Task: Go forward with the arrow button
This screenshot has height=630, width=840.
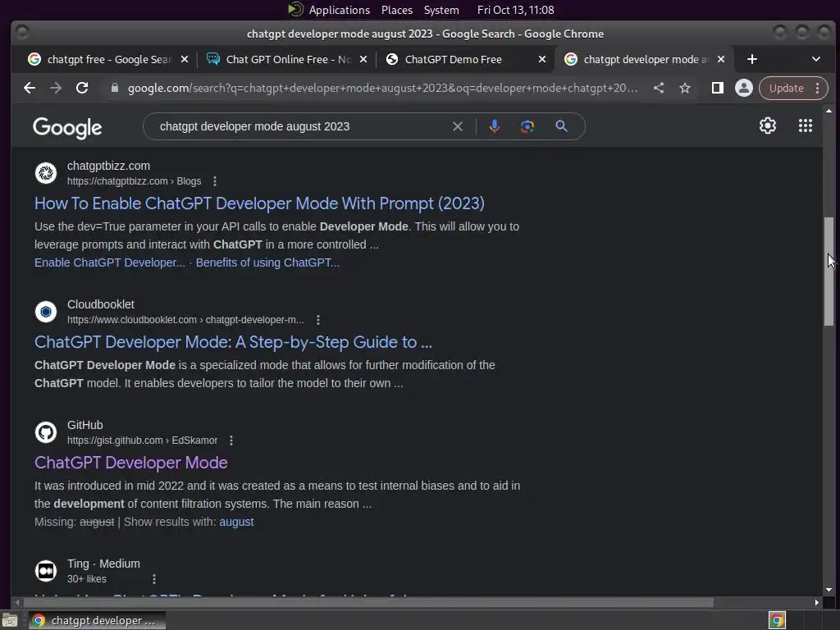Action: pyautogui.click(x=56, y=88)
